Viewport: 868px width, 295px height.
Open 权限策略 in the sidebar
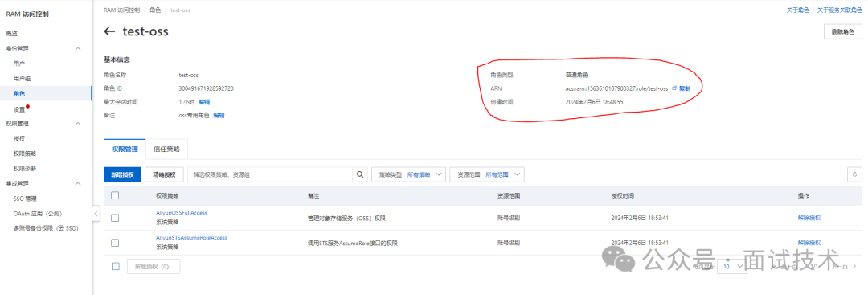(26, 154)
